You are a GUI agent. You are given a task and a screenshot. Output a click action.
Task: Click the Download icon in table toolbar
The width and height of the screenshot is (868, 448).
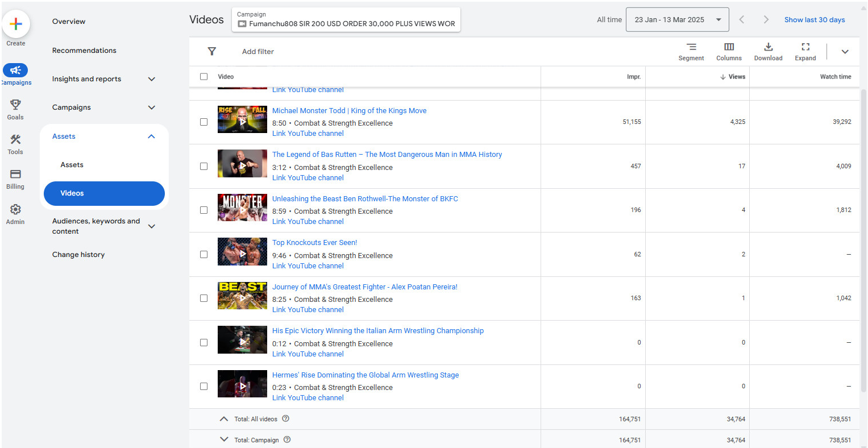click(768, 47)
